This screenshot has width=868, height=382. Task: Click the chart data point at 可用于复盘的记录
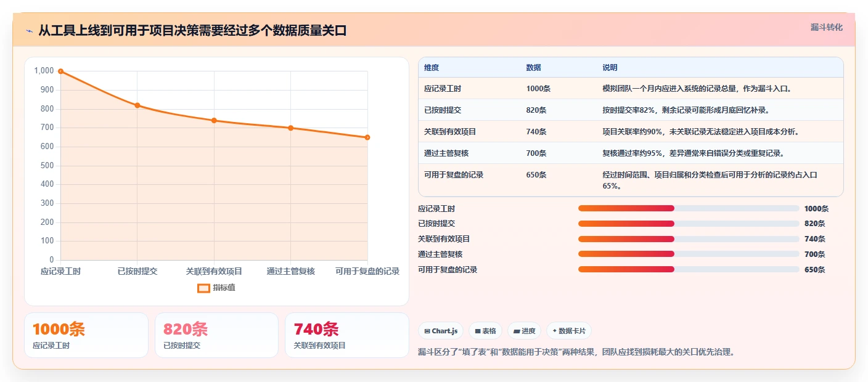coord(367,137)
